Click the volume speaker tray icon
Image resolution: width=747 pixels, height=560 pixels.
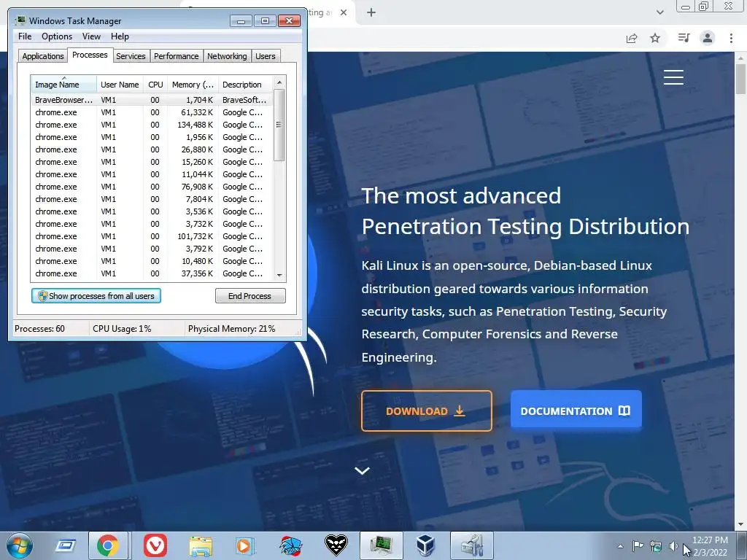pos(673,546)
